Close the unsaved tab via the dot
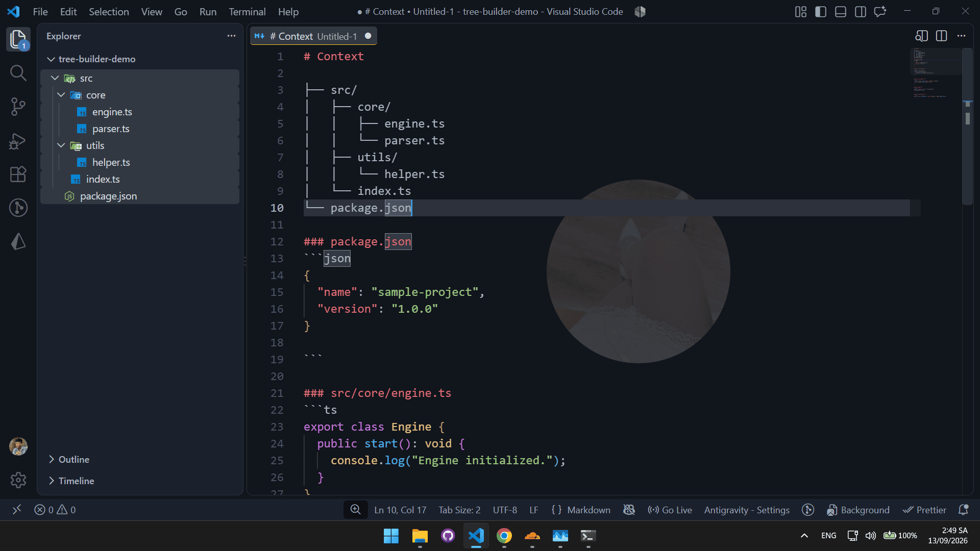Screen dimensions: 980x551 (368, 36)
